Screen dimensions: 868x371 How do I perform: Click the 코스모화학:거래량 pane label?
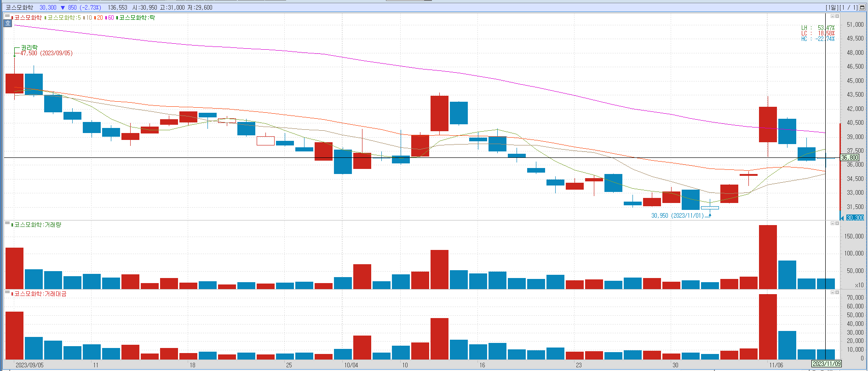tap(37, 225)
